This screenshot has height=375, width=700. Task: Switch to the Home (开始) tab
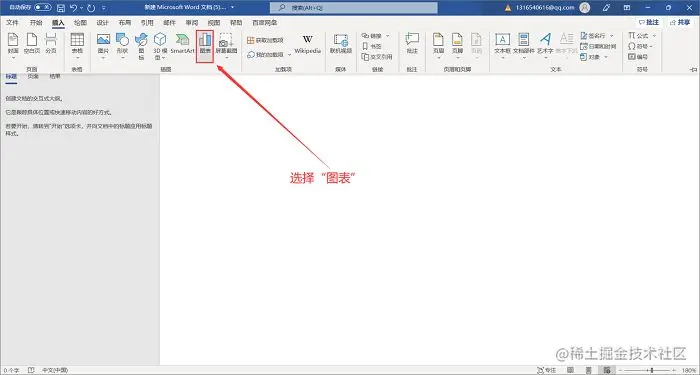click(36, 22)
